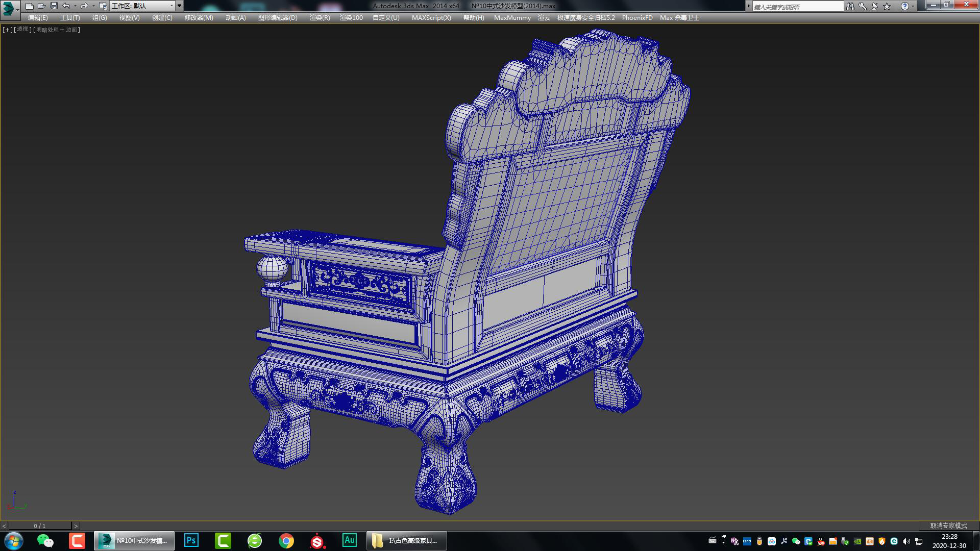
Task: Open 3ds Max help question mark
Action: point(904,6)
